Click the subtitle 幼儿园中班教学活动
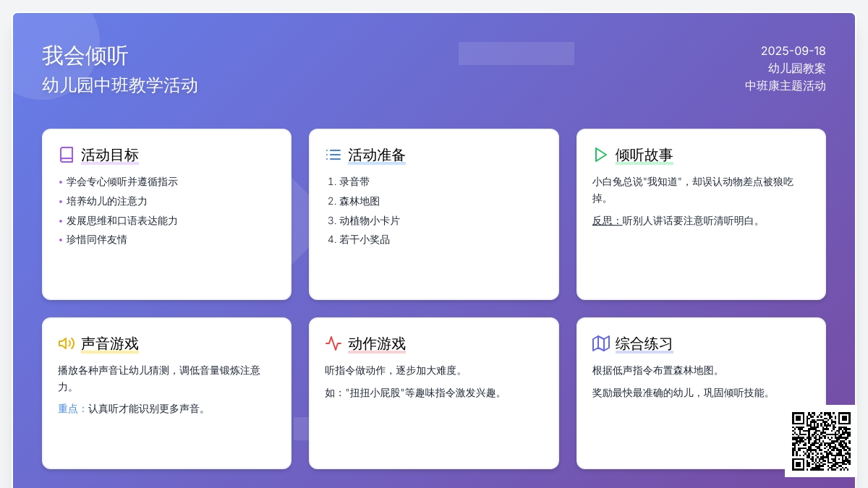The image size is (868, 488). point(120,85)
